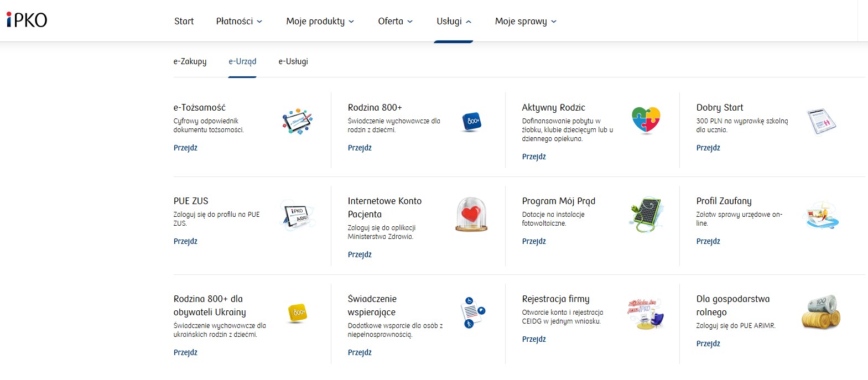
Task: Click the text 'Zaloguj się do PUE ARiMR.'
Action: 736,326
